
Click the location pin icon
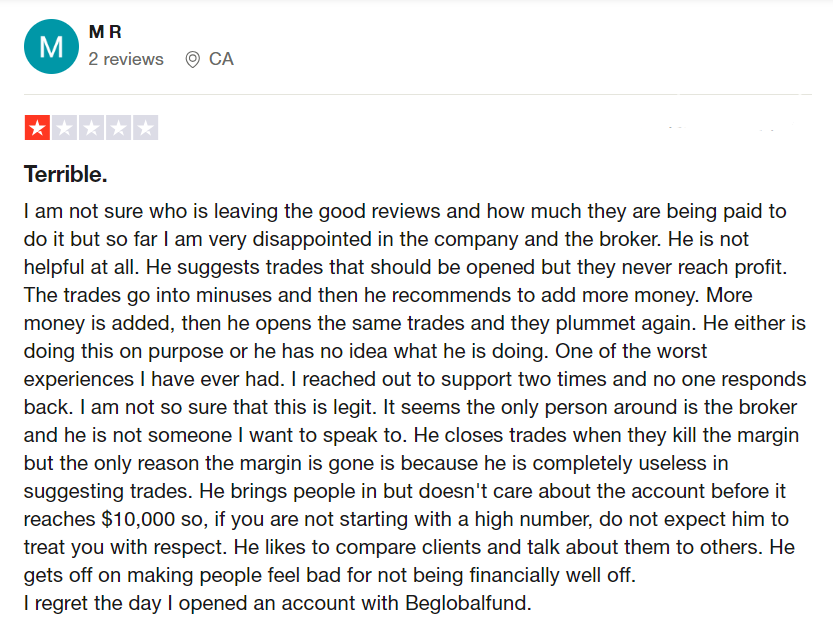[x=192, y=60]
